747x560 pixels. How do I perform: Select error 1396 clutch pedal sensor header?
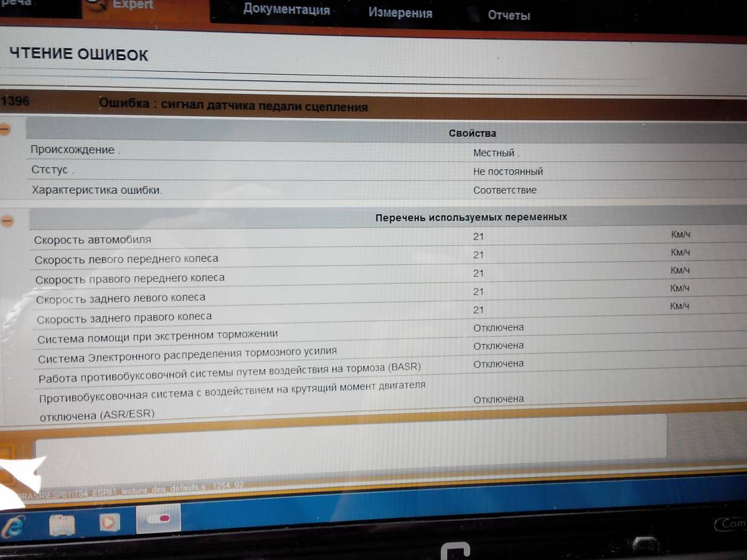click(x=233, y=106)
